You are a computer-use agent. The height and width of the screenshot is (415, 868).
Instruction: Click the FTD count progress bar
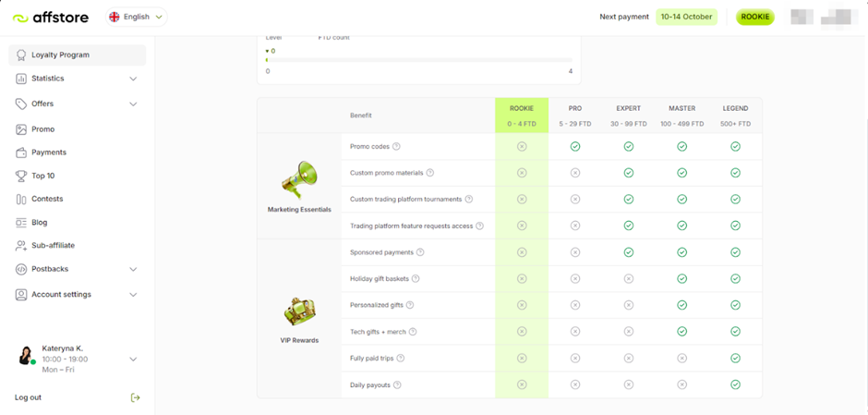[419, 60]
